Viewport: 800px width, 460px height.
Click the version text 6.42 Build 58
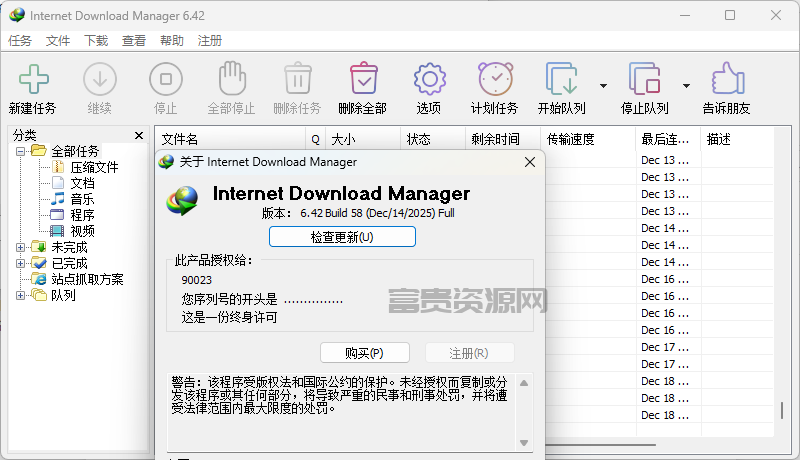pos(331,213)
